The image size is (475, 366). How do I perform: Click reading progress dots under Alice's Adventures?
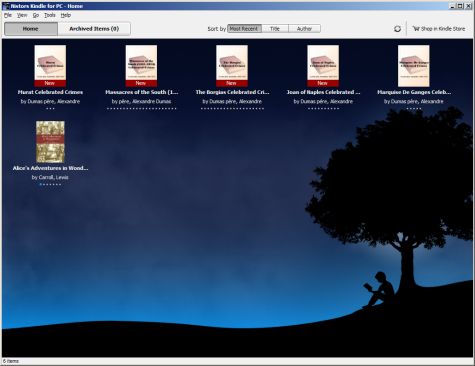pos(50,184)
